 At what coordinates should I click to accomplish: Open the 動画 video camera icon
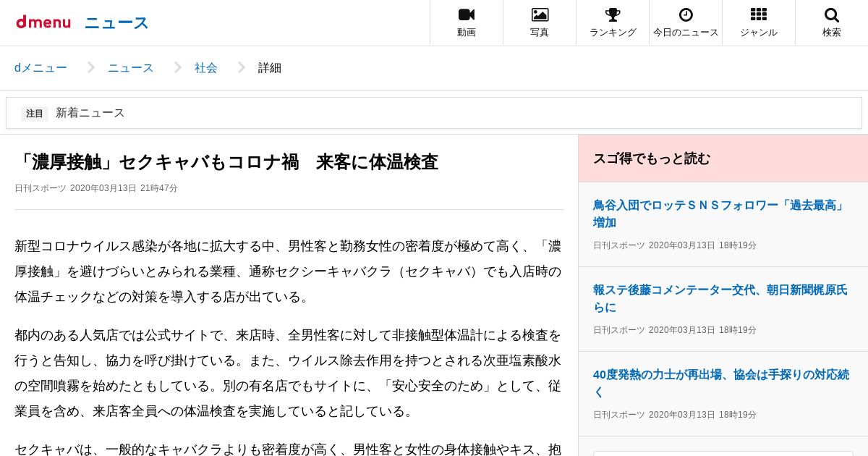[467, 14]
